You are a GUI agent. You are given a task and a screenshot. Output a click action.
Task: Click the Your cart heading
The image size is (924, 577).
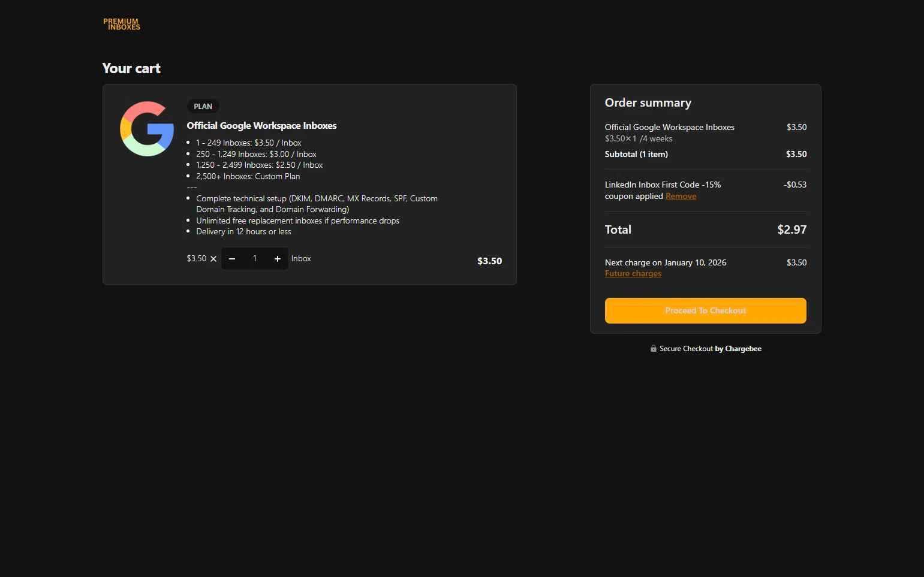[131, 68]
